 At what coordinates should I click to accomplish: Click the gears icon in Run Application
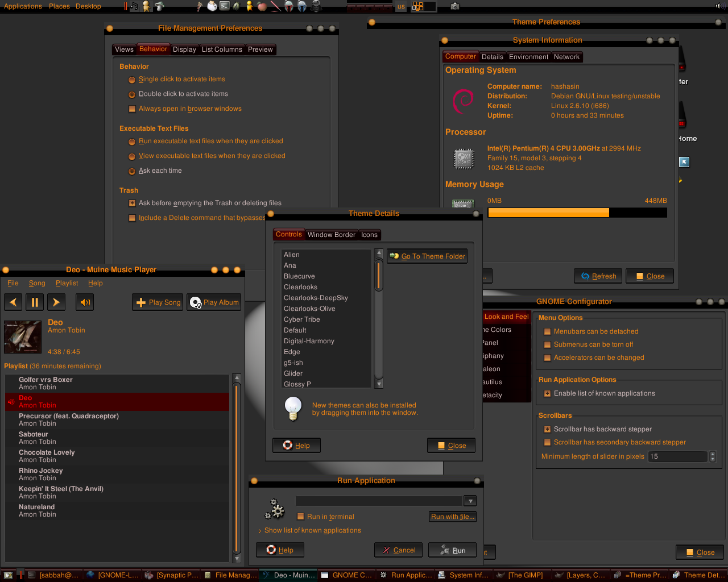[275, 509]
